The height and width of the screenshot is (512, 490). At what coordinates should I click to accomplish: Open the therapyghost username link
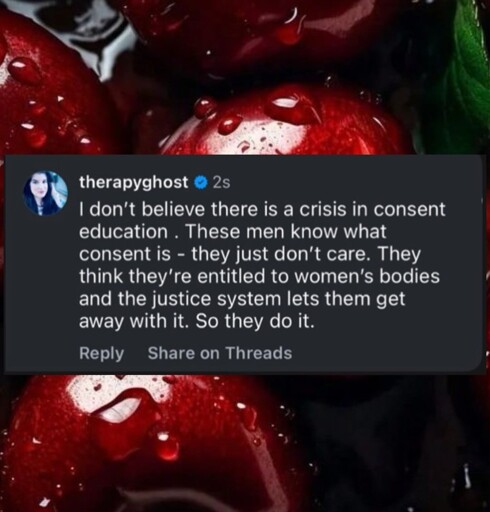(133, 183)
